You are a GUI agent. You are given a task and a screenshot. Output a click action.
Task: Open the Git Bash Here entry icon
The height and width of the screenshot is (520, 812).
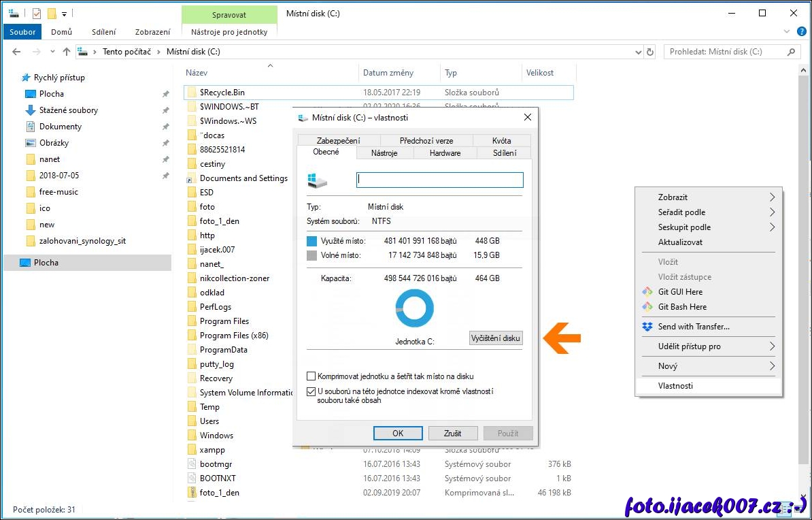(x=647, y=307)
